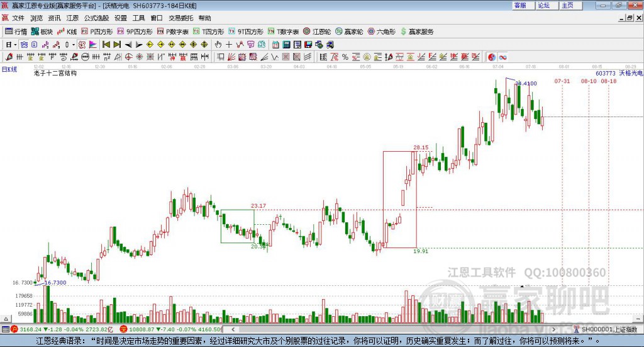Select the hand pan tool
The image size is (644, 347).
[x=218, y=45]
